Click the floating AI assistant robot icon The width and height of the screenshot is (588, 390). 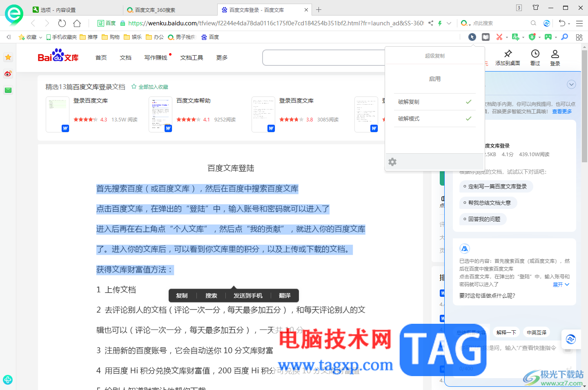tap(571, 339)
